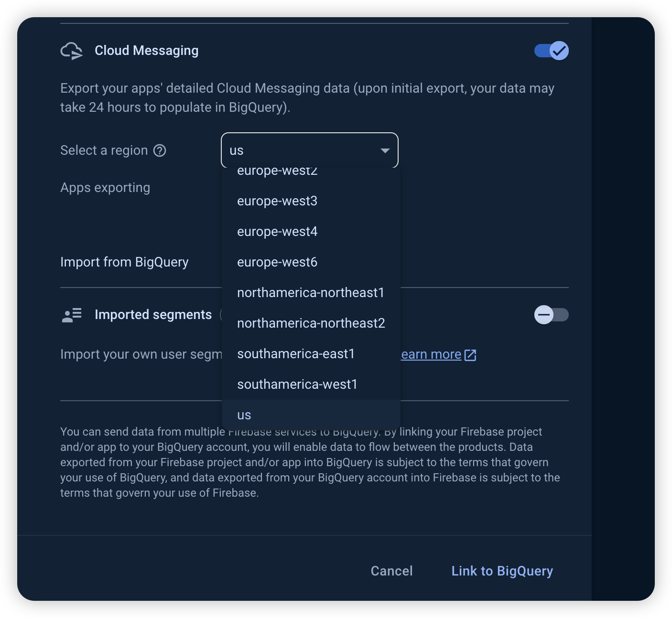Click the region dropdown arrow
The width and height of the screenshot is (672, 618).
[385, 151]
